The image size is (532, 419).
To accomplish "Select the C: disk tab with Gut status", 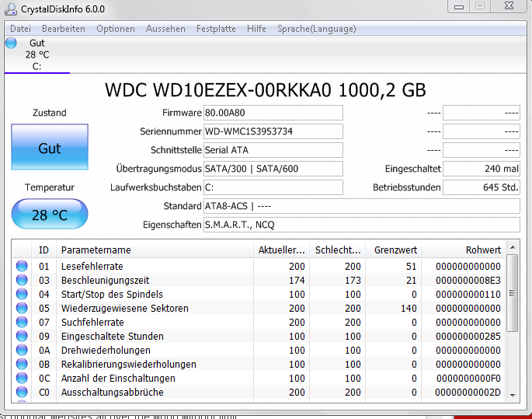I will tap(37, 54).
